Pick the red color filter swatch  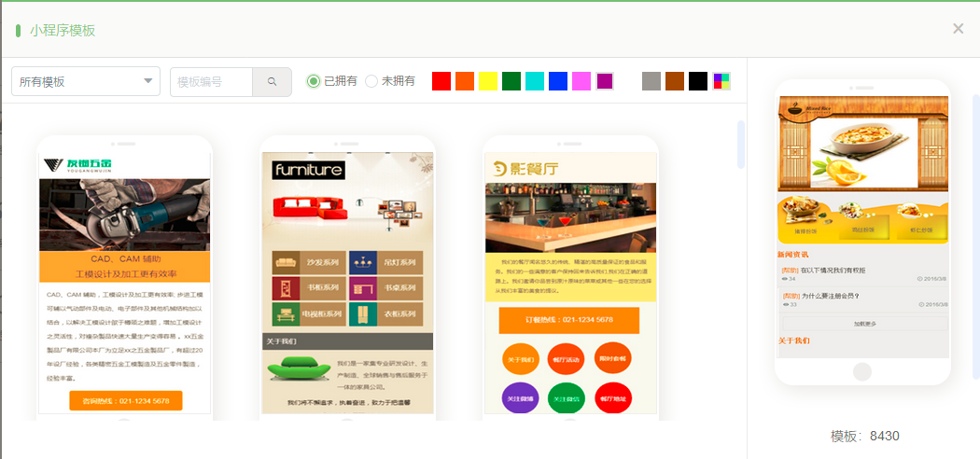pyautogui.click(x=441, y=81)
